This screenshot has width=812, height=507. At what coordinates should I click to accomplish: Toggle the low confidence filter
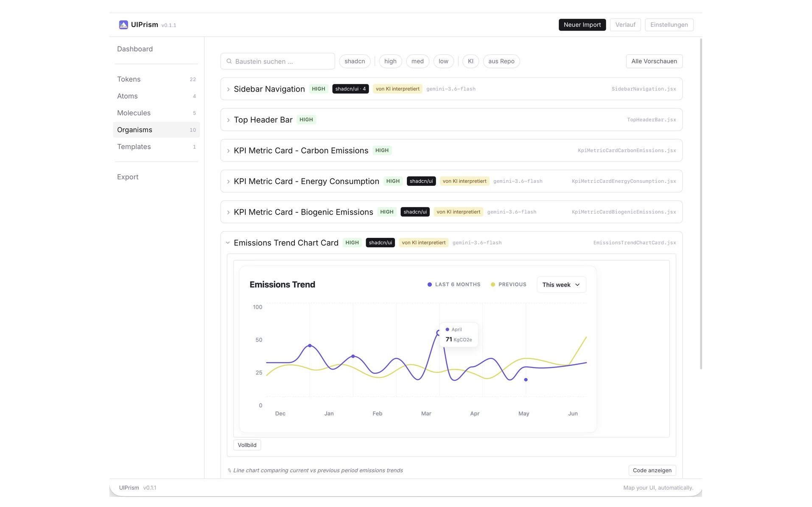point(443,61)
